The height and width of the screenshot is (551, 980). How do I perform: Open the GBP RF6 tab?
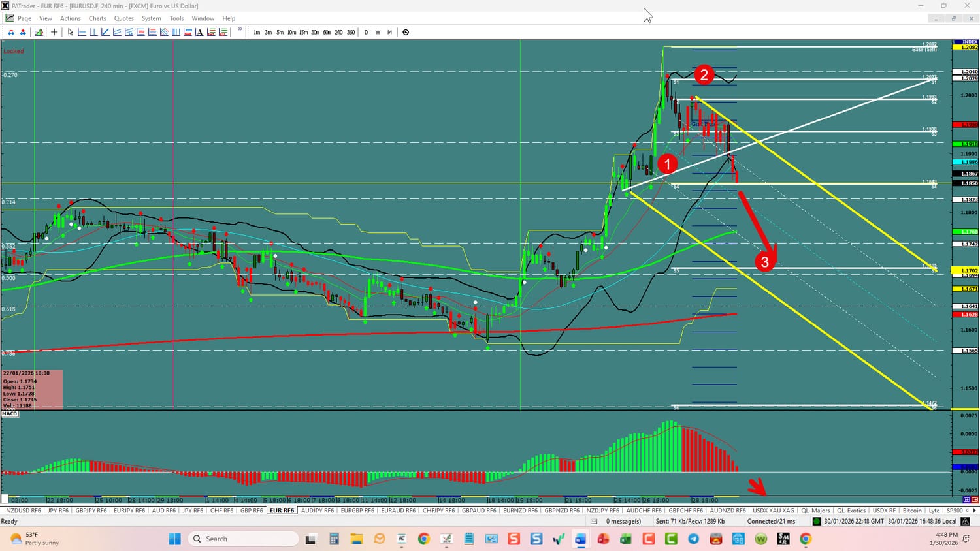pos(252,511)
